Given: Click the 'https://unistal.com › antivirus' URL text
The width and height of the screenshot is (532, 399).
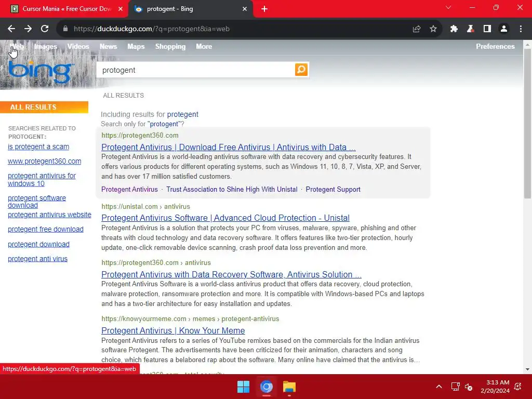Looking at the screenshot, I should (145, 207).
